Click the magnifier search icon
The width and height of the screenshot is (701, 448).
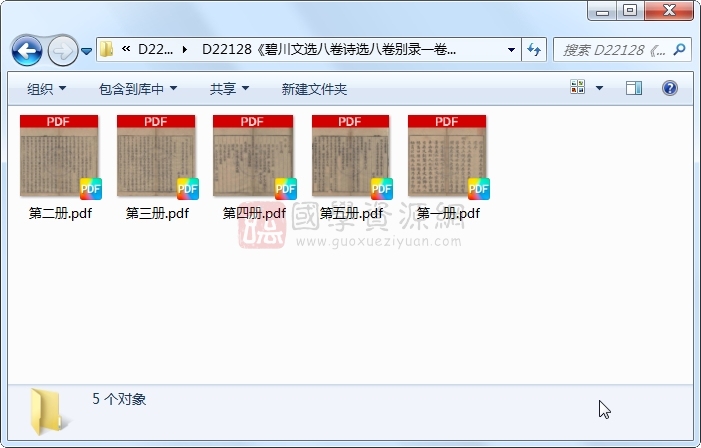(x=680, y=49)
